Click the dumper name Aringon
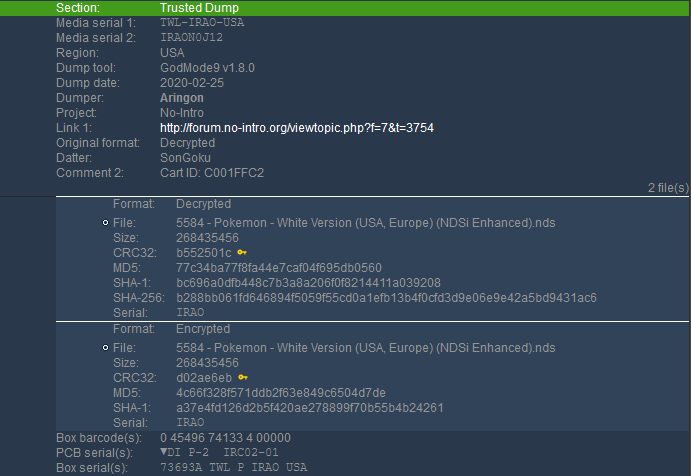The image size is (691, 476). point(182,98)
